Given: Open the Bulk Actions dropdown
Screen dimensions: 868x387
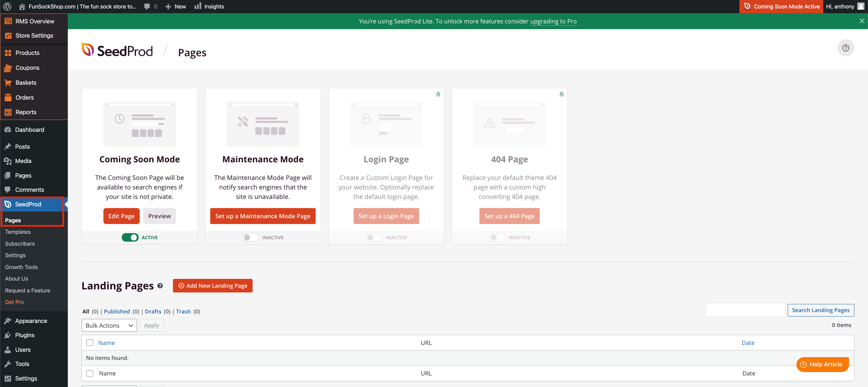Looking at the screenshot, I should (x=109, y=325).
